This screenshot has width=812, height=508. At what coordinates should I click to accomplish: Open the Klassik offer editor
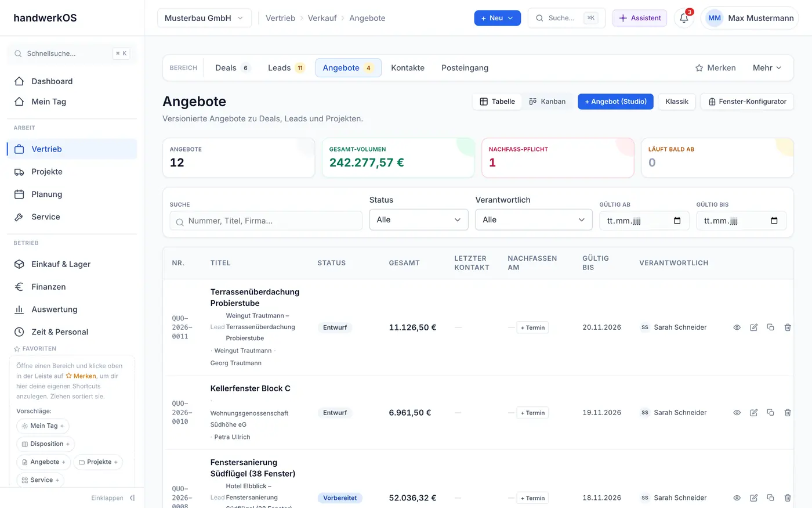coord(677,102)
